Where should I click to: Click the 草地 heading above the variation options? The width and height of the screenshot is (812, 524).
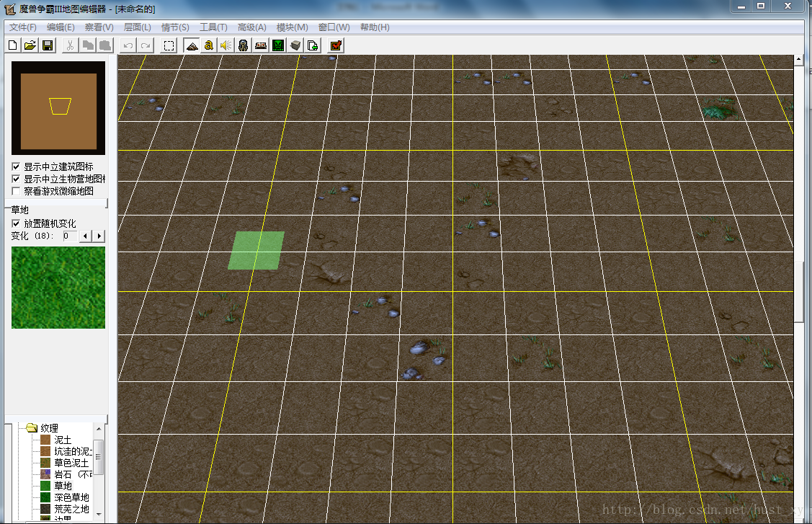click(x=19, y=210)
